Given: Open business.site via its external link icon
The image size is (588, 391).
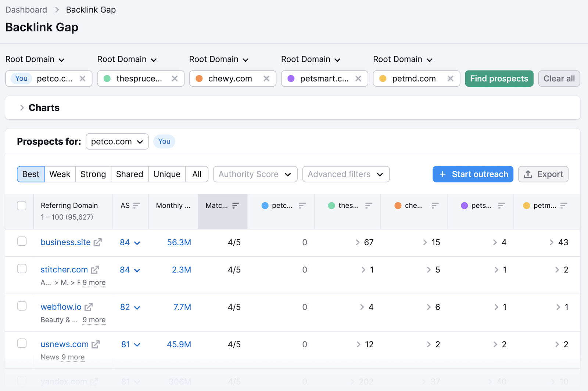Looking at the screenshot, I should [x=97, y=242].
